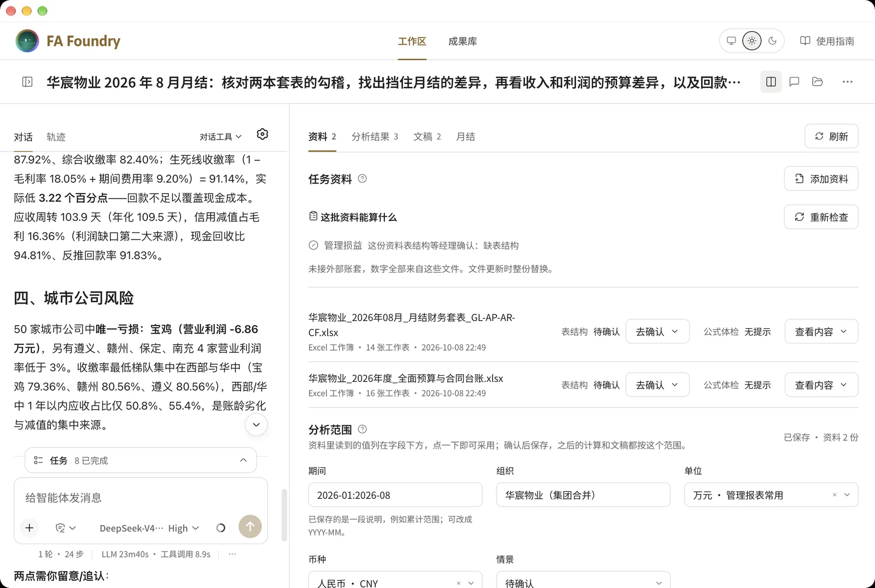Toggle split view layout icon
Viewport: 875px width, 588px height.
pos(771,82)
